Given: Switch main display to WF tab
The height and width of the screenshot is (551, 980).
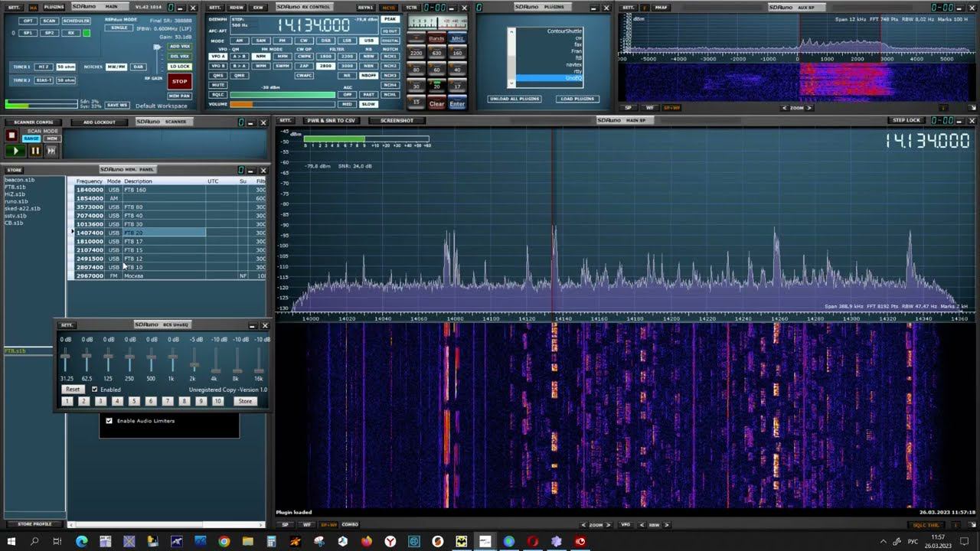Looking at the screenshot, I should (x=307, y=525).
